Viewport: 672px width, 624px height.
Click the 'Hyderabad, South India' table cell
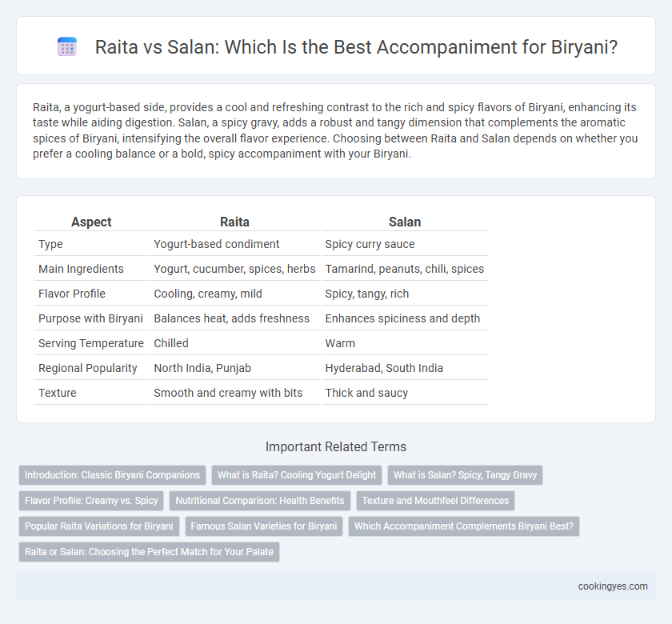click(384, 368)
